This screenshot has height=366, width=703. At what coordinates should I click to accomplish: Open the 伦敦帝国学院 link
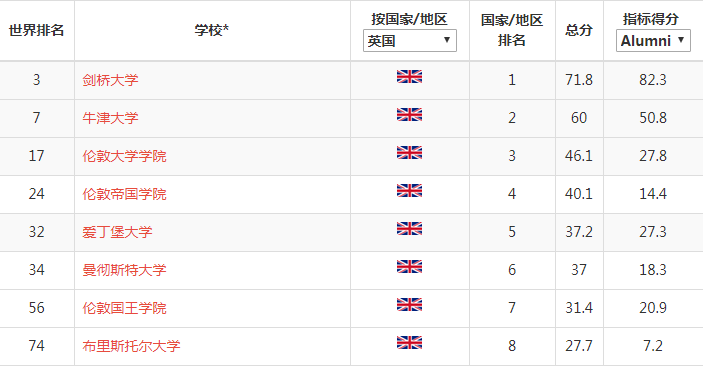[x=124, y=194]
